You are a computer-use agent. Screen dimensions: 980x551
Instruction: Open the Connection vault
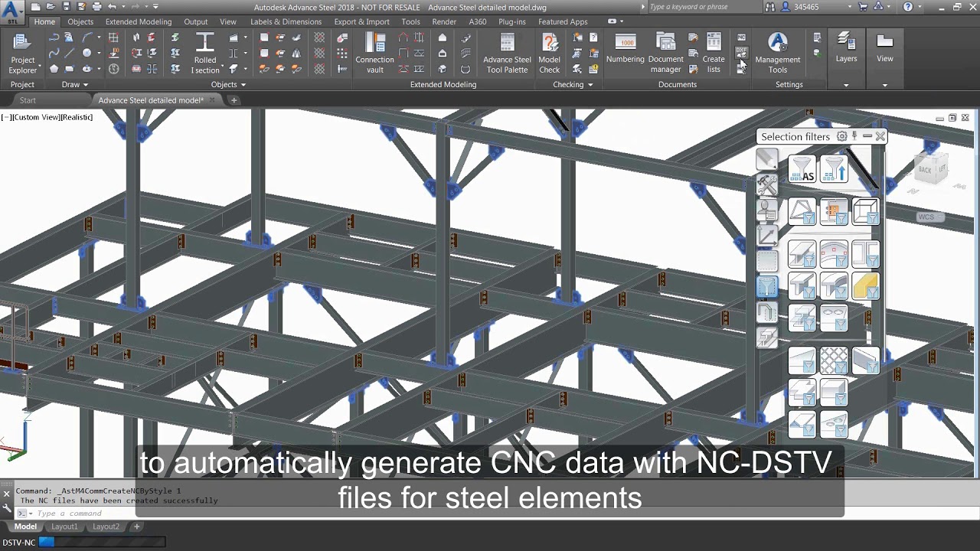(374, 51)
